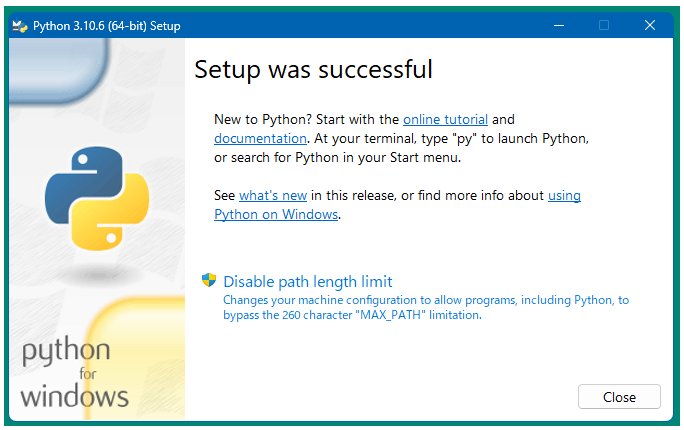
Task: Click the "python for windows" wordmark
Action: pos(74,373)
